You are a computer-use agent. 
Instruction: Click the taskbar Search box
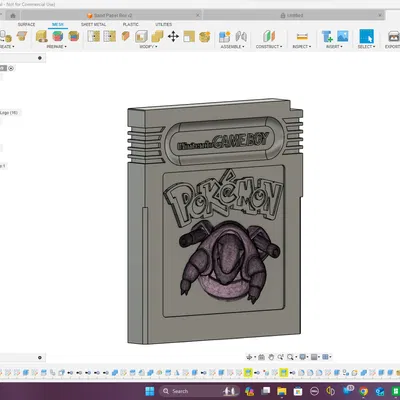click(199, 391)
